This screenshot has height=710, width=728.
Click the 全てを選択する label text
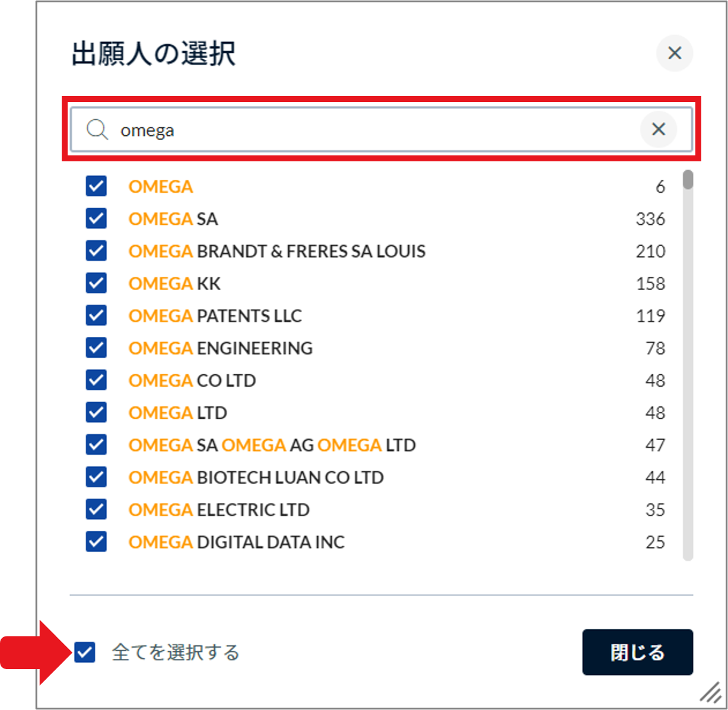click(x=176, y=652)
